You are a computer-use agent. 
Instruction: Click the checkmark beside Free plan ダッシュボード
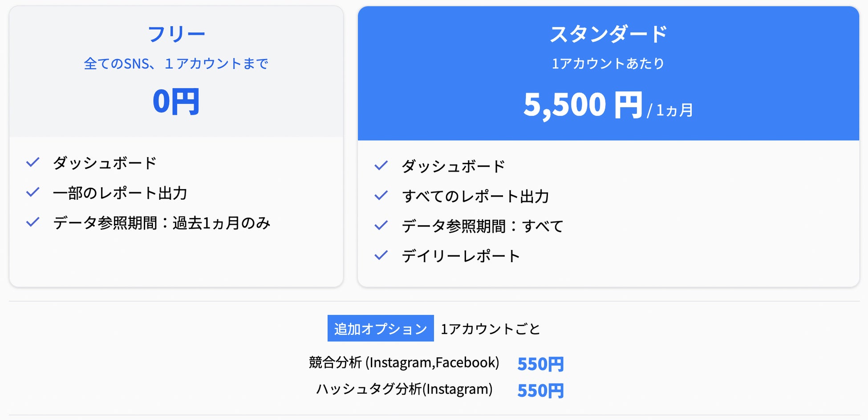33,162
